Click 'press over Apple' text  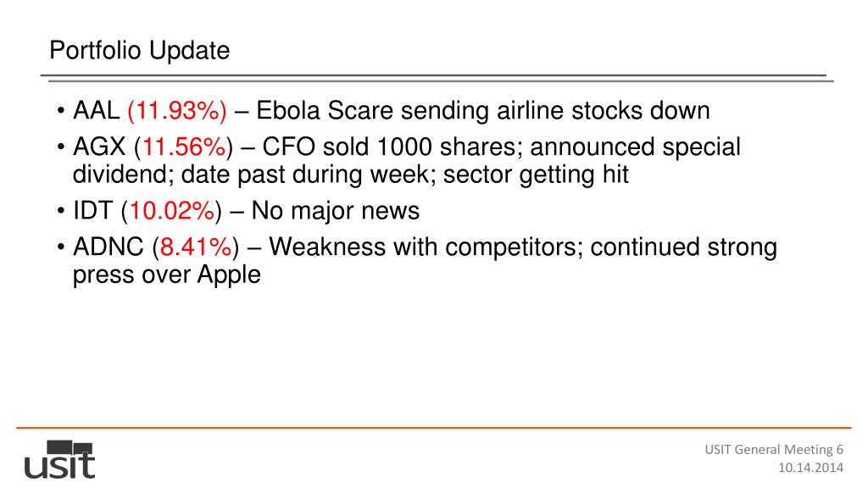click(x=167, y=275)
